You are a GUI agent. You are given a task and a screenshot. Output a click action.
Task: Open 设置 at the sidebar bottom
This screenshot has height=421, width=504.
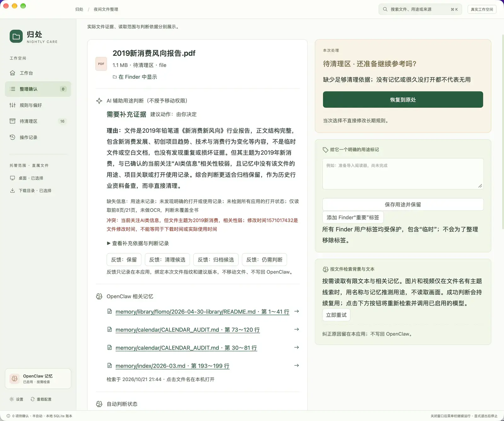16,399
